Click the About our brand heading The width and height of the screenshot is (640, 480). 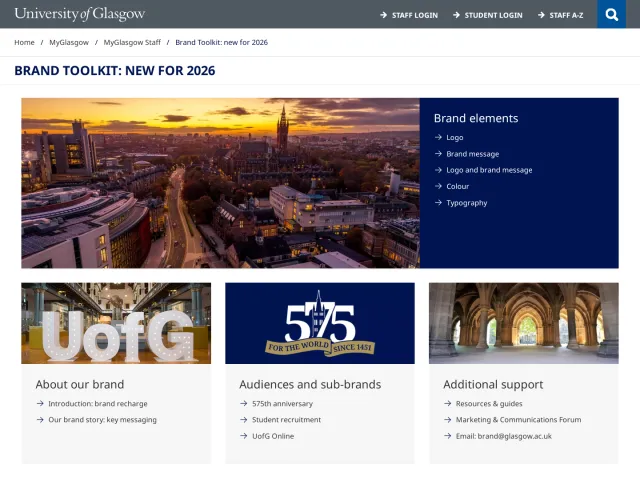[x=80, y=384]
